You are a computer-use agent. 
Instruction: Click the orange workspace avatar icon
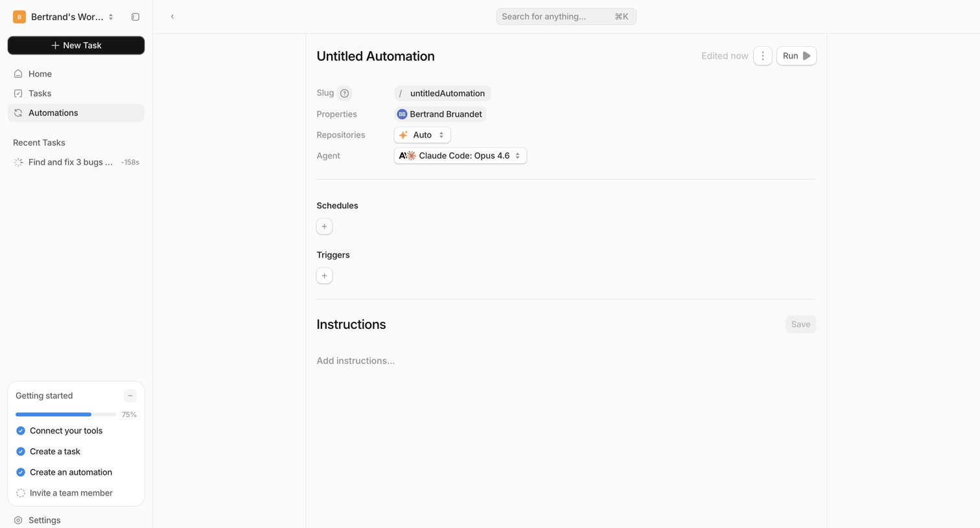(19, 17)
